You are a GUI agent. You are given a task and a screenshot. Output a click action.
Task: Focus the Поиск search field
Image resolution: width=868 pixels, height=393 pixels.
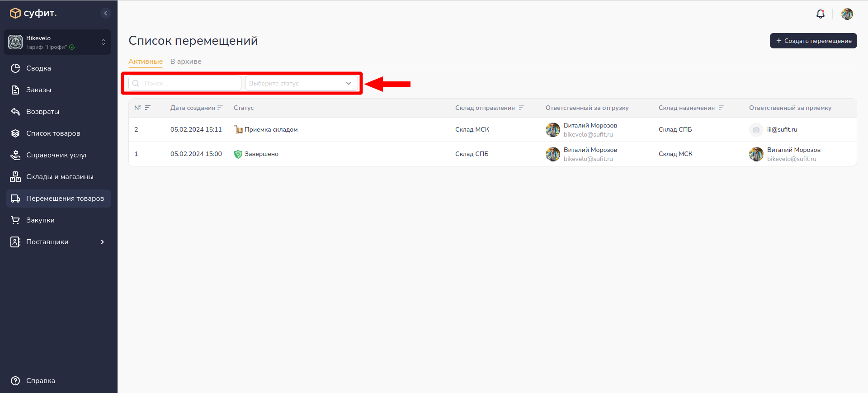pos(184,83)
